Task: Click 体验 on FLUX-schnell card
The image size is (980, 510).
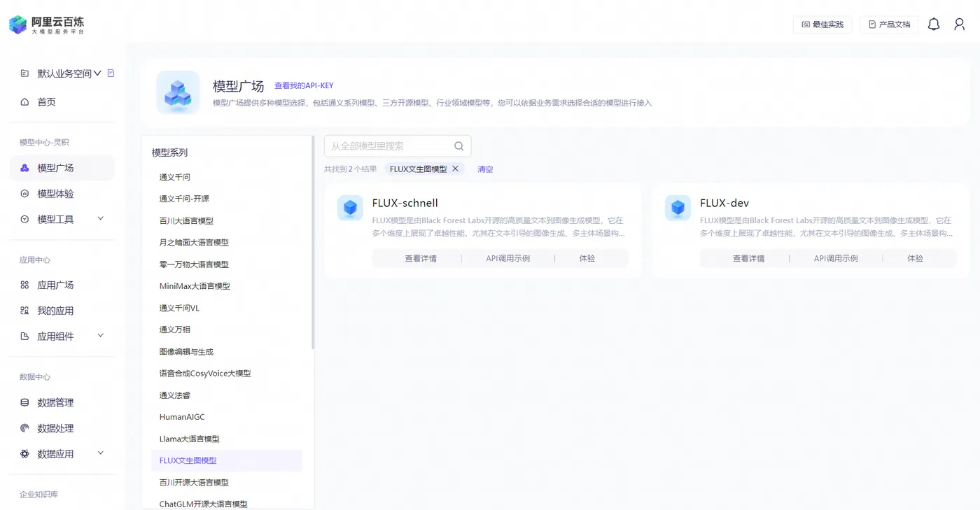Action: (x=587, y=258)
